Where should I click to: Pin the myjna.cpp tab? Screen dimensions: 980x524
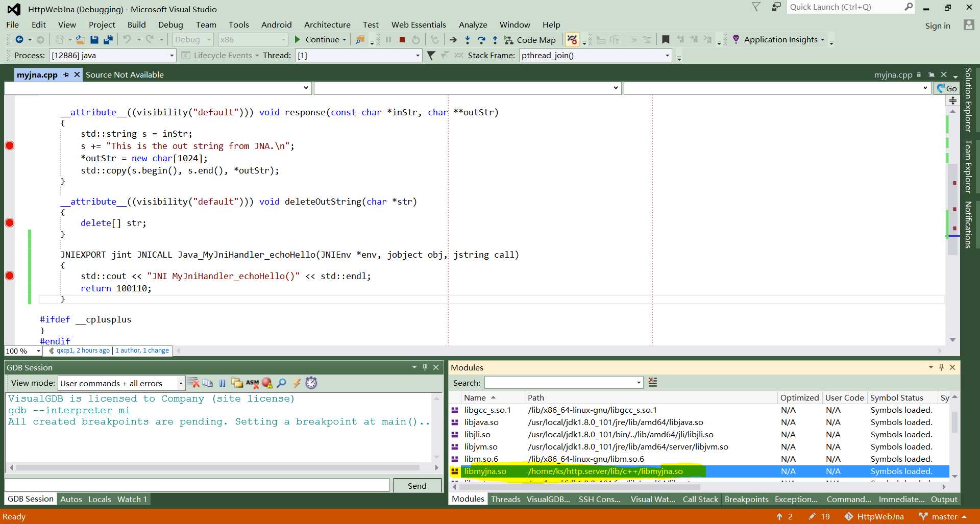tap(66, 74)
